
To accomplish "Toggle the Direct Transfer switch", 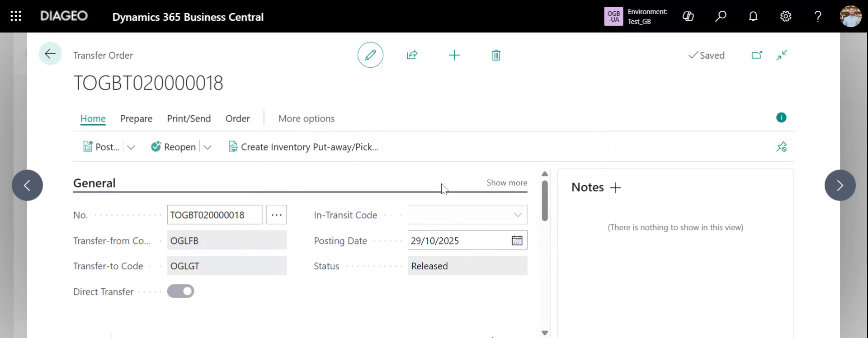I will (x=181, y=291).
